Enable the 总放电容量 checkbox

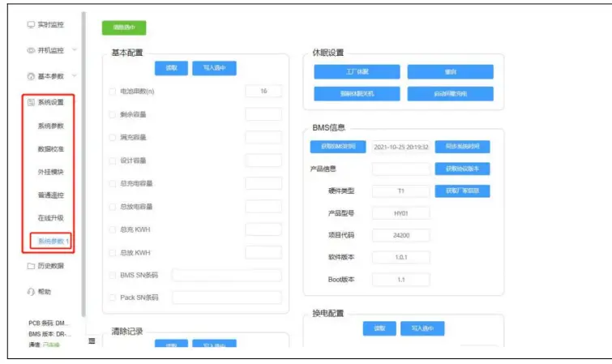113,207
